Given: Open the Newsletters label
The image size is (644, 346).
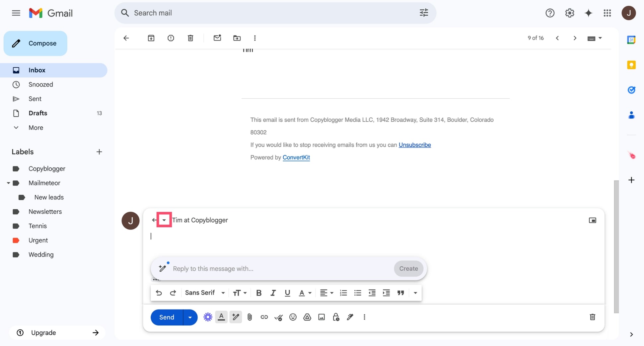Looking at the screenshot, I should (45, 212).
